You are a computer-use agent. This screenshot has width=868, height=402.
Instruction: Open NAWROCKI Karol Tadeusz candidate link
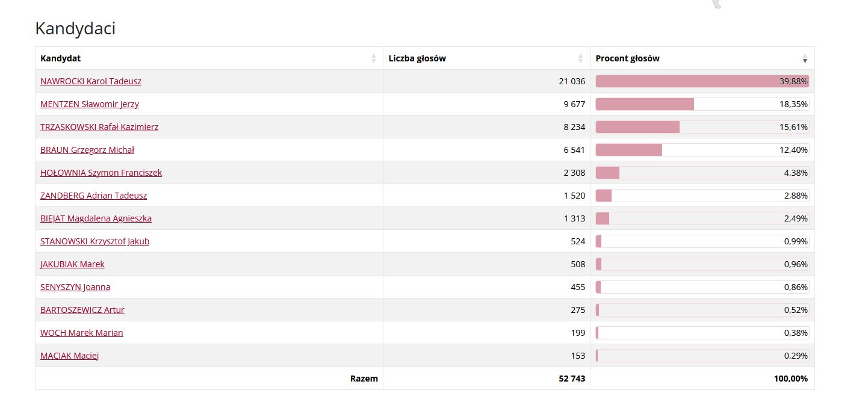(91, 81)
